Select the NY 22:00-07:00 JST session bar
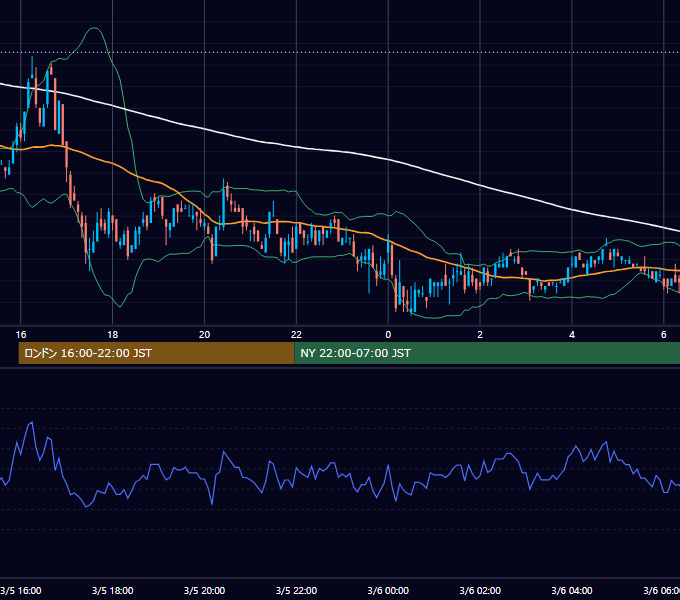Image resolution: width=680 pixels, height=600 pixels. 487,353
